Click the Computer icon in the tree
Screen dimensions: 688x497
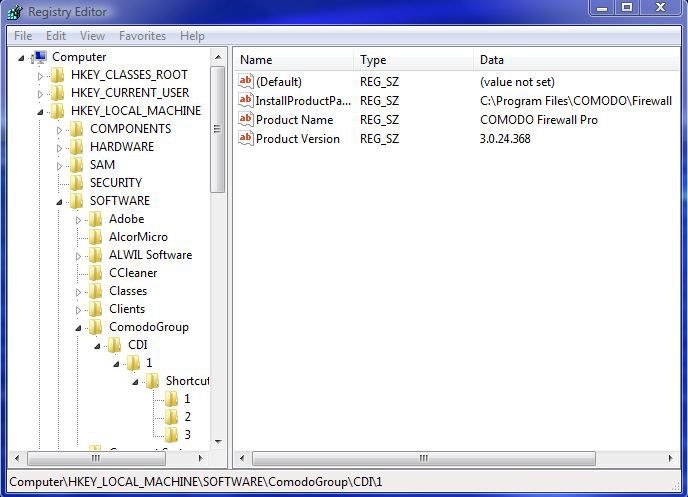point(39,57)
